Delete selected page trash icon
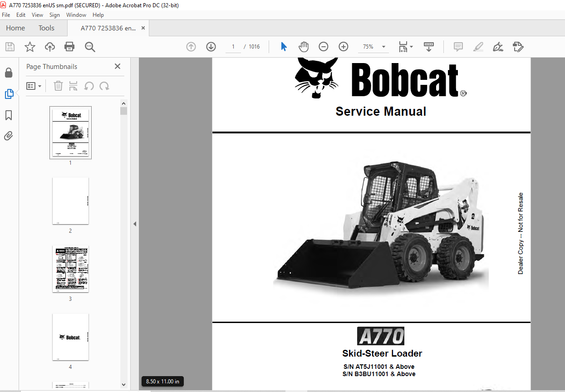565x392 pixels. pyautogui.click(x=58, y=86)
